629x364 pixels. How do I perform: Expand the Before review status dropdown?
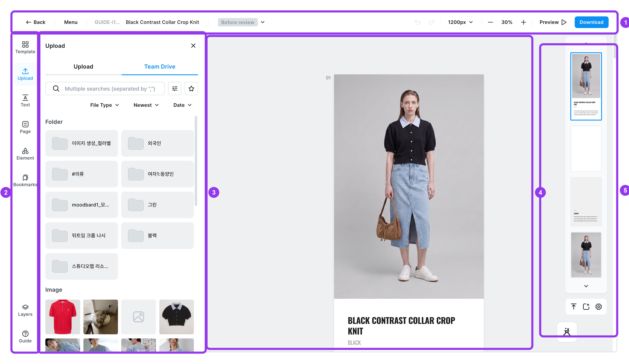point(263,22)
